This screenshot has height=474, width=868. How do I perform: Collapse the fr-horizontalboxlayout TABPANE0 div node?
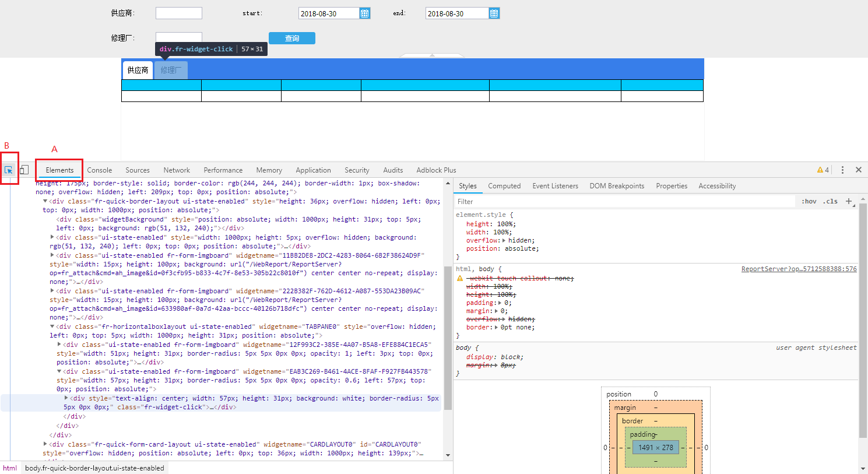tap(52, 326)
